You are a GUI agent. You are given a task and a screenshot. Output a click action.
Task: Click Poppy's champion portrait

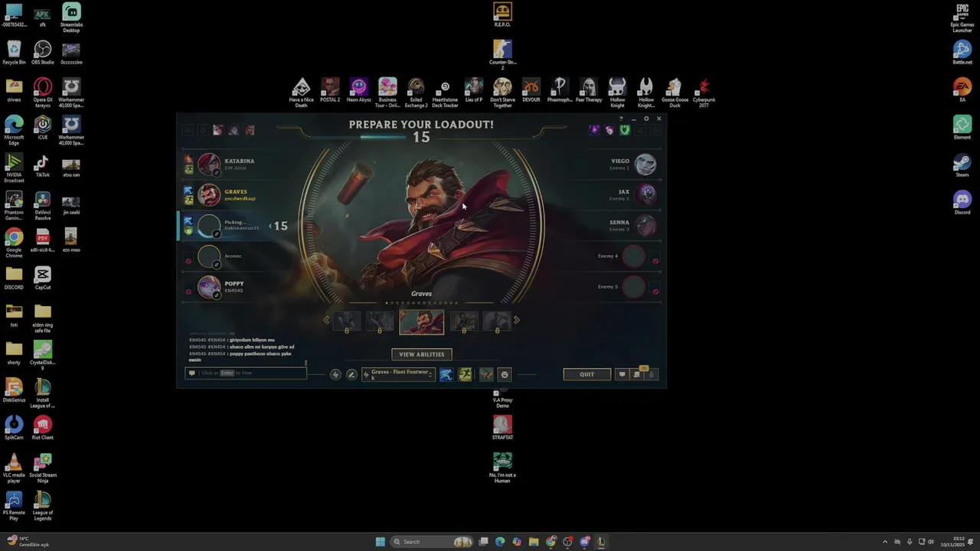[x=209, y=286]
